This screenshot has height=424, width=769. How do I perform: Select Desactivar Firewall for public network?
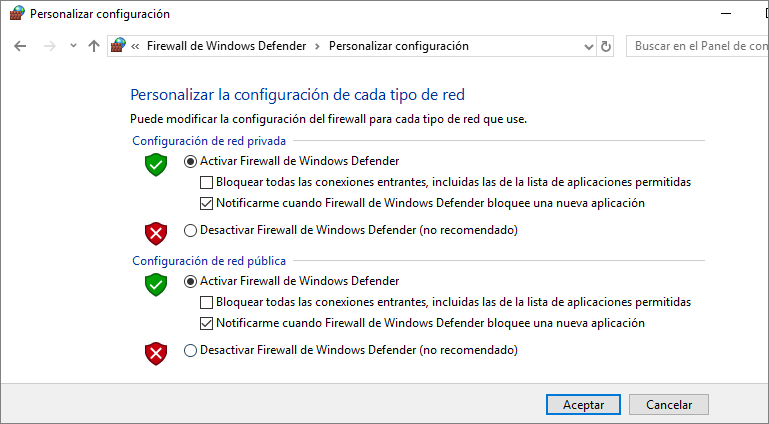click(x=190, y=350)
